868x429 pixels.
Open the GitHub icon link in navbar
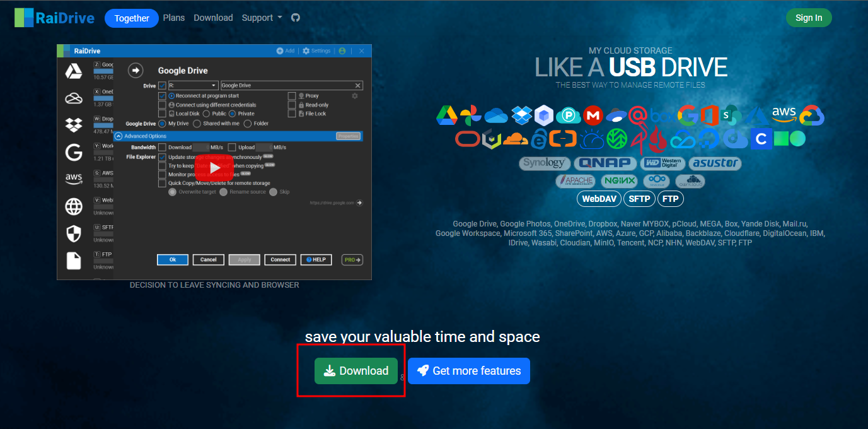[296, 18]
